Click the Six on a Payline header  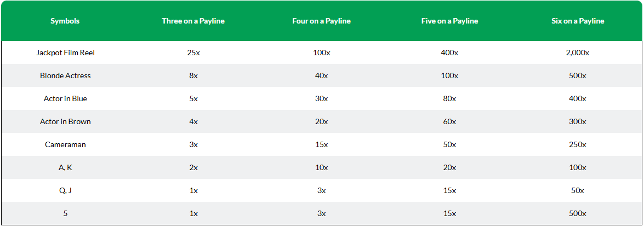[x=578, y=21]
